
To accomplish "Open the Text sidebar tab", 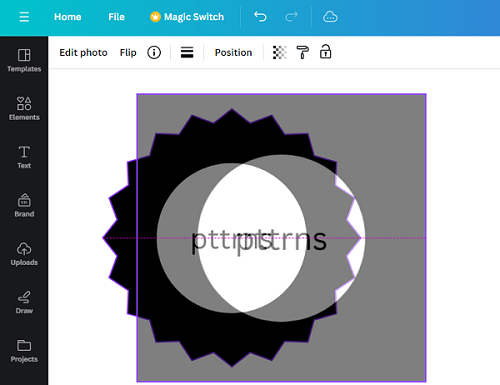I will coord(24,157).
